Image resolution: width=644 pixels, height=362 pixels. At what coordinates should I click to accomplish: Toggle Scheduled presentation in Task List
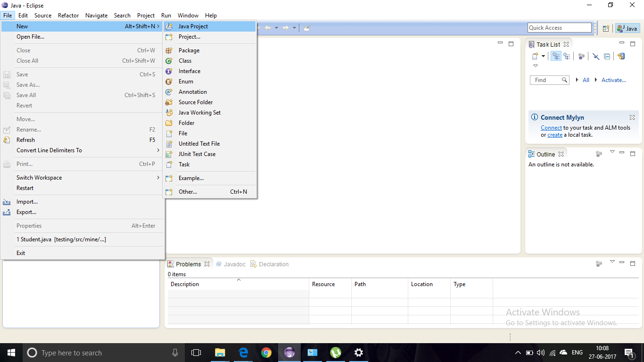pyautogui.click(x=567, y=56)
